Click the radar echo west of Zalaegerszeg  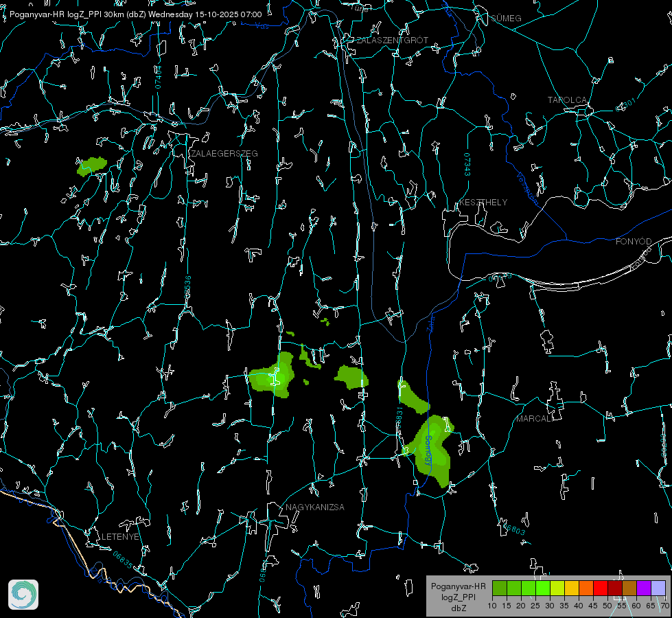pos(92,166)
